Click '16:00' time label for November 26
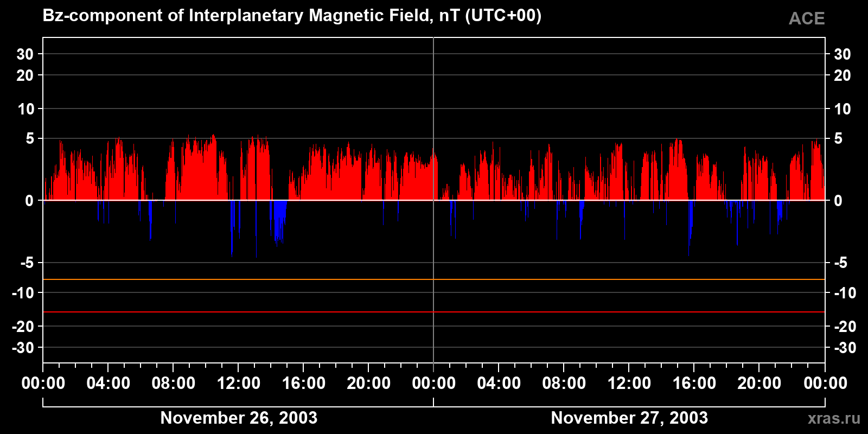Viewport: 868px width, 434px height. pos(304,383)
